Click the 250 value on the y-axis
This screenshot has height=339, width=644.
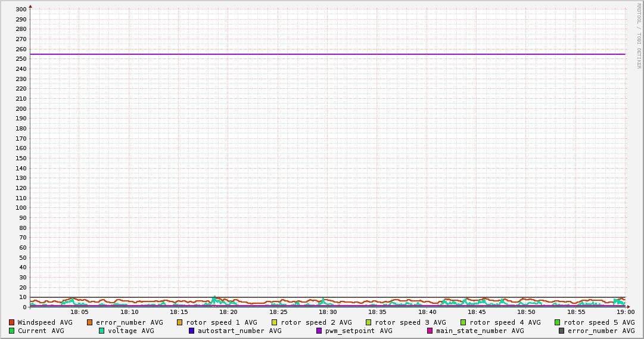point(21,59)
